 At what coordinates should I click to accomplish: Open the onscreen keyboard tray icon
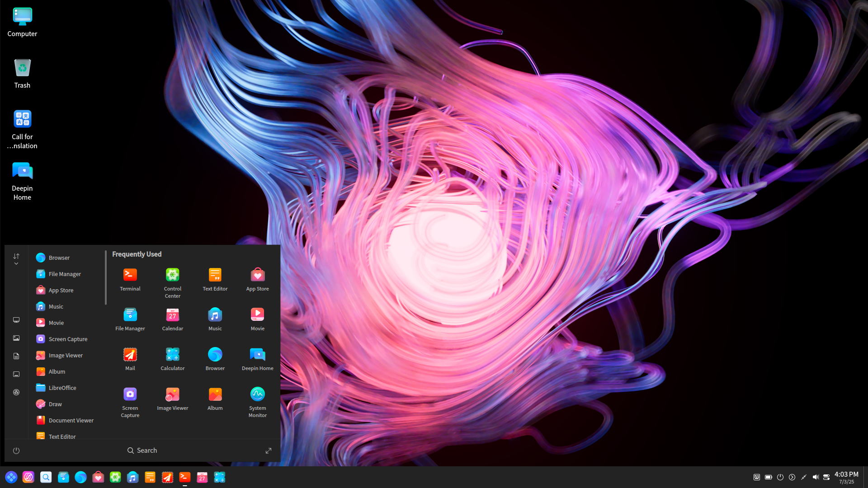click(757, 477)
